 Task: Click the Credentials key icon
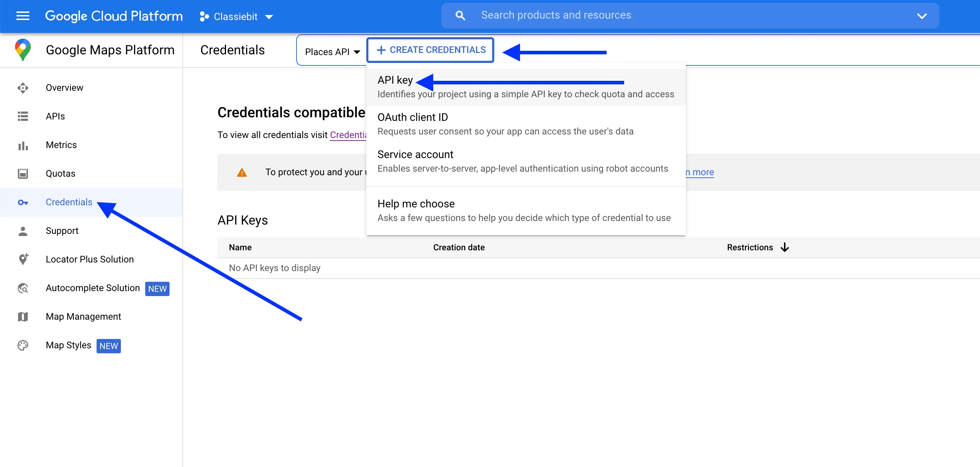(23, 202)
